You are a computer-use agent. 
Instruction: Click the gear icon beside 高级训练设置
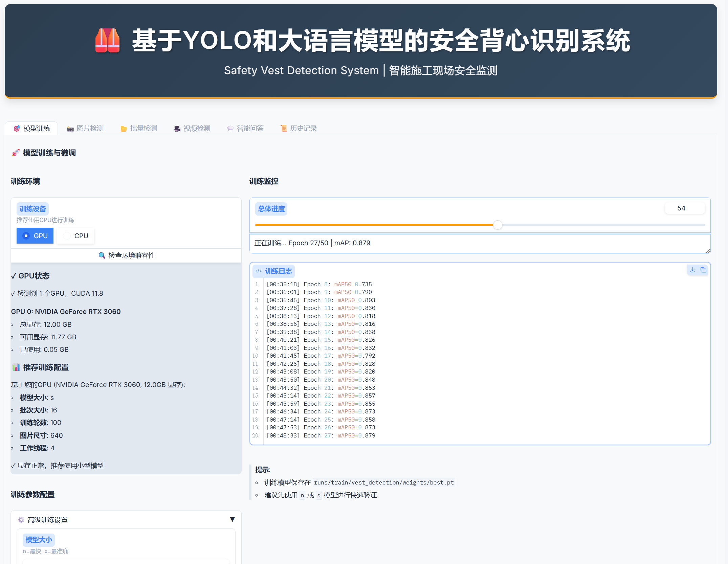pos(21,520)
